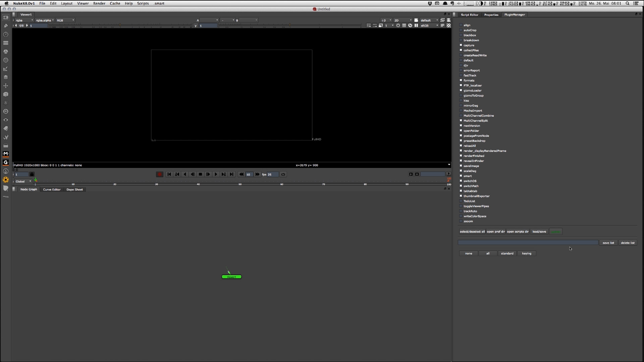Click the viewer refresh update icon
644x362 pixels.
click(410, 25)
